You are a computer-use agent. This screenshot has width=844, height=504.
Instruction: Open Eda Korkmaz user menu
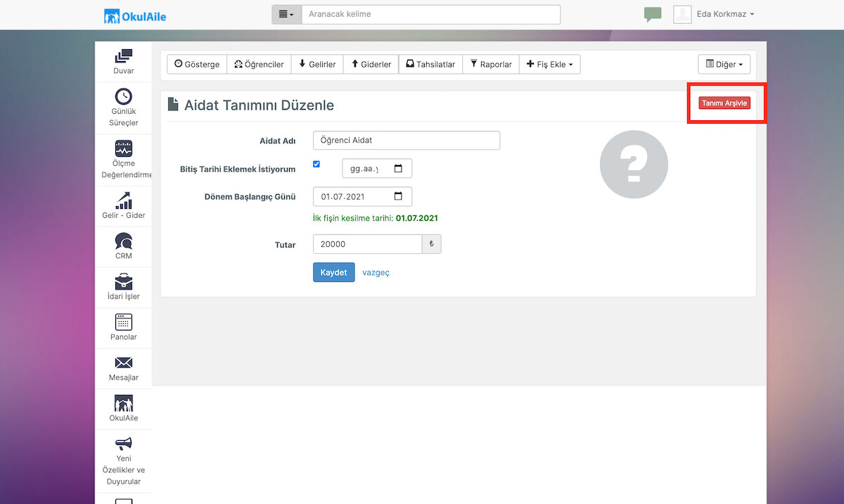(x=725, y=14)
